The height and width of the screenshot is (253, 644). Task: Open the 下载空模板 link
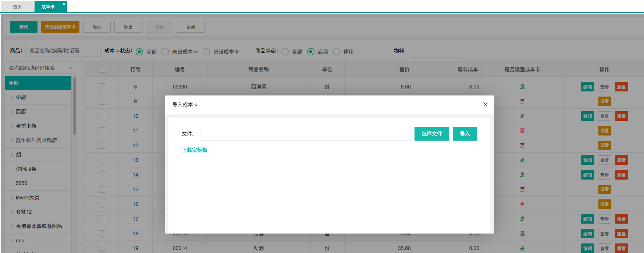(x=195, y=150)
